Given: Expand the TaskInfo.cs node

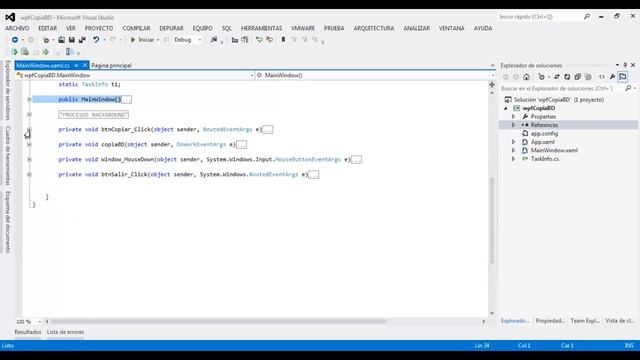Looking at the screenshot, I should (x=513, y=159).
